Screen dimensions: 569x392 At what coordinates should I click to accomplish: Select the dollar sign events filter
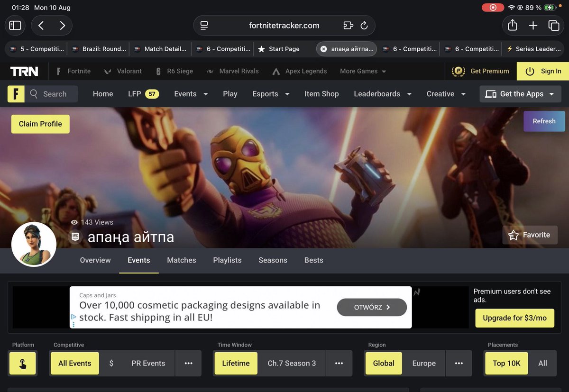pyautogui.click(x=111, y=364)
